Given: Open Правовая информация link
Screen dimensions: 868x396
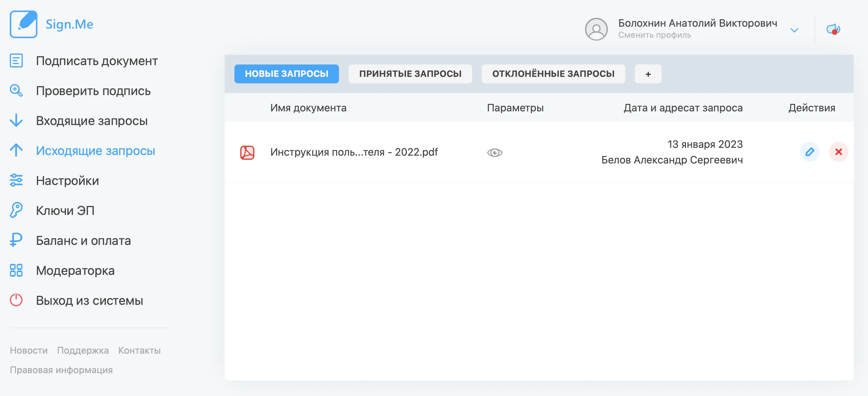Looking at the screenshot, I should 61,370.
